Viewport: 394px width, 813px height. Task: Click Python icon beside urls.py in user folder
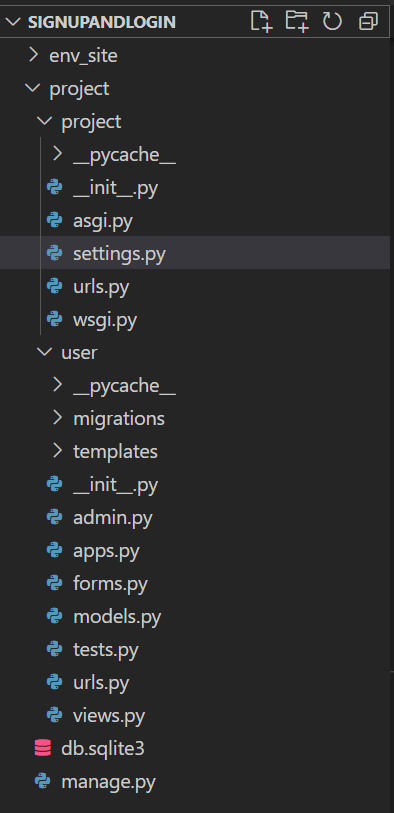pos(54,682)
